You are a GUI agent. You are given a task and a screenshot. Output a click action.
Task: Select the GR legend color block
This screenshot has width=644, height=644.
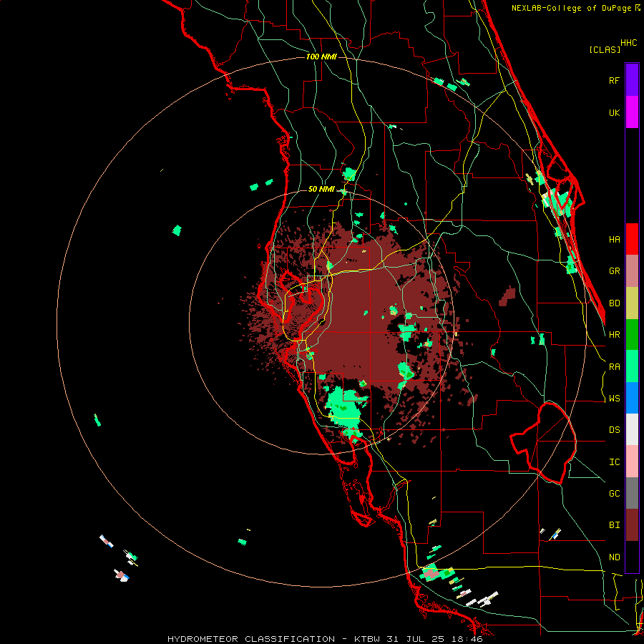point(632,271)
